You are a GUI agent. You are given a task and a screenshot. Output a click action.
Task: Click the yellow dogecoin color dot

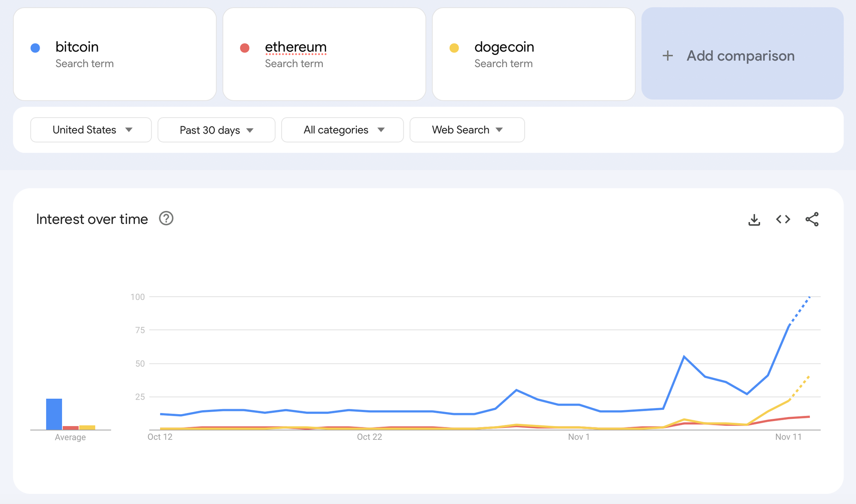point(454,48)
